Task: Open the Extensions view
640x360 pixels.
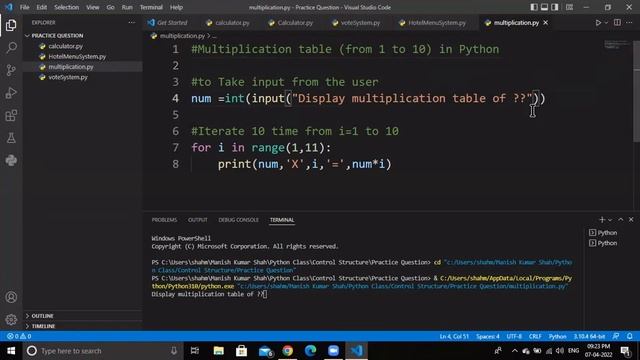Action: pyautogui.click(x=11, y=116)
